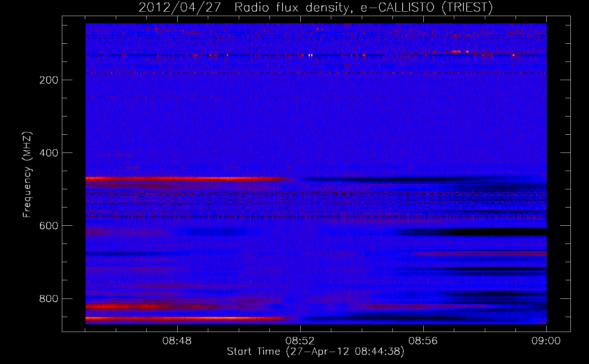Click the 08:48 time tick label
This screenshot has height=364, width=589.
pos(177,341)
